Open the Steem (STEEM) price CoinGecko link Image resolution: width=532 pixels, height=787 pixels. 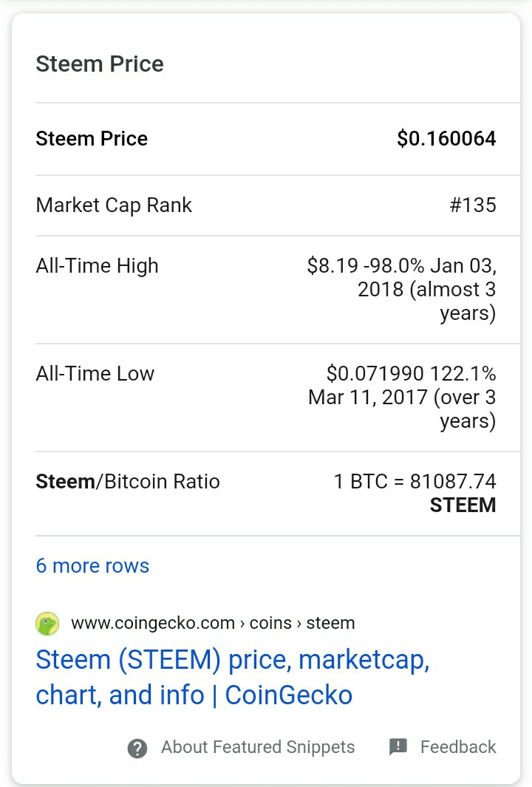[232, 678]
